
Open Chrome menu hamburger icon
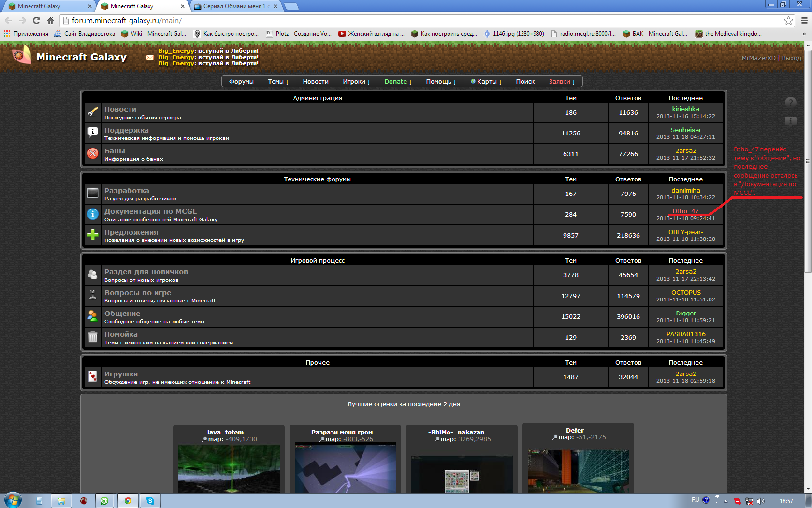804,20
